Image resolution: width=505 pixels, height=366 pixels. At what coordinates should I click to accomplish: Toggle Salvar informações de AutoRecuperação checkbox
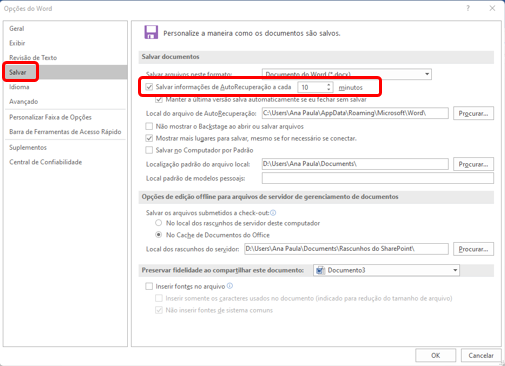149,87
